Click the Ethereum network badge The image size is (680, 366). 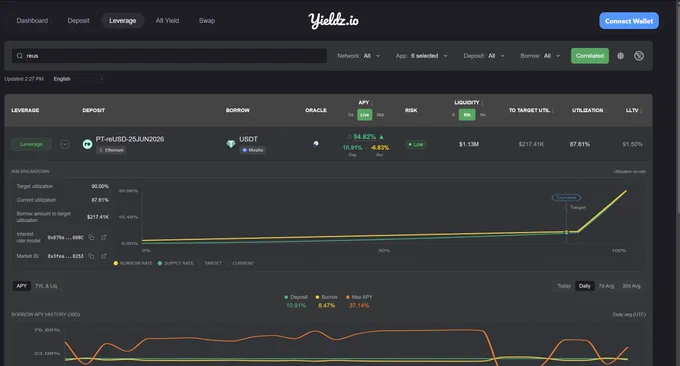pyautogui.click(x=111, y=150)
